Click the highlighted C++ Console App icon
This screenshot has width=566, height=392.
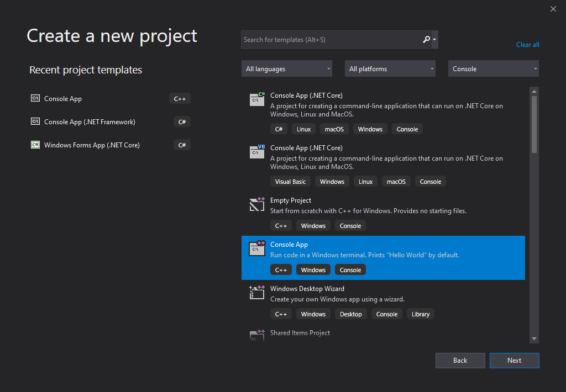click(257, 248)
